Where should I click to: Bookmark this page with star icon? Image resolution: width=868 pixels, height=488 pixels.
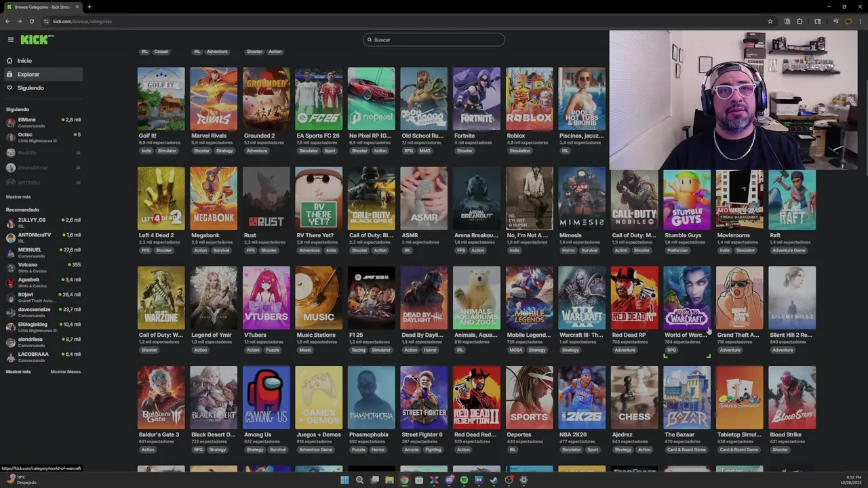770,21
